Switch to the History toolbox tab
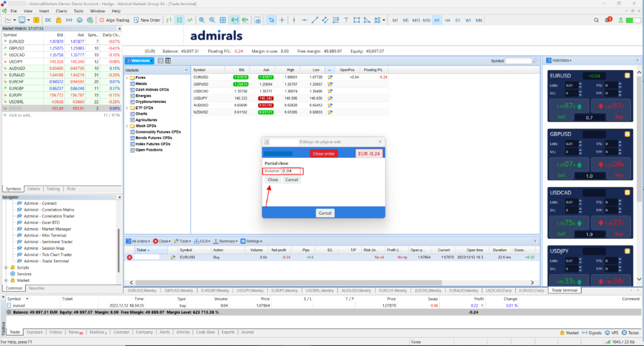The width and height of the screenshot is (644, 346). [x=55, y=332]
